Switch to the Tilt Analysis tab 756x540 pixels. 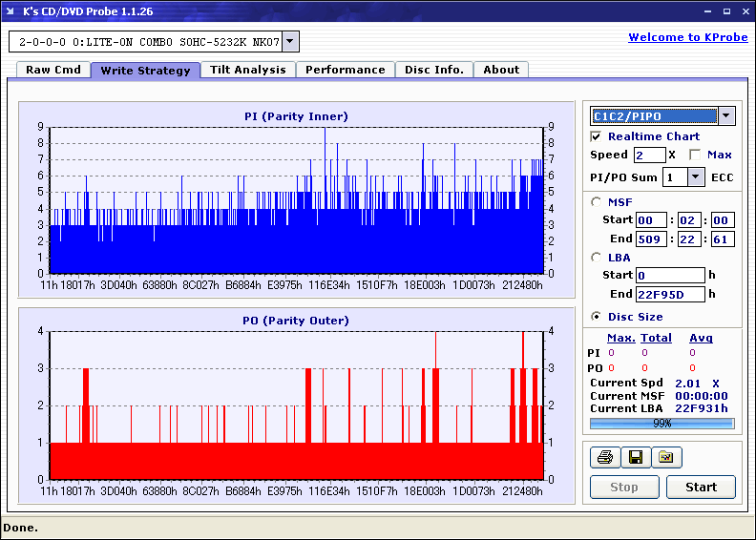click(247, 70)
